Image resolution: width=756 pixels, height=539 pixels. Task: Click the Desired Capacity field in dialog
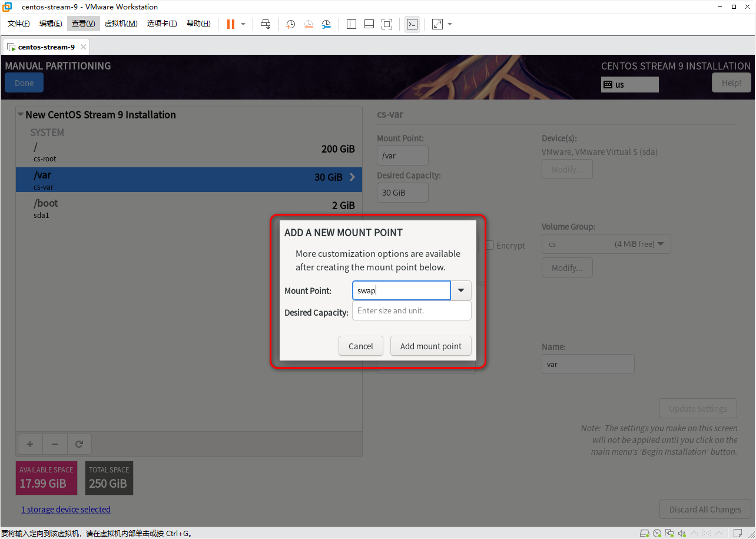point(412,310)
